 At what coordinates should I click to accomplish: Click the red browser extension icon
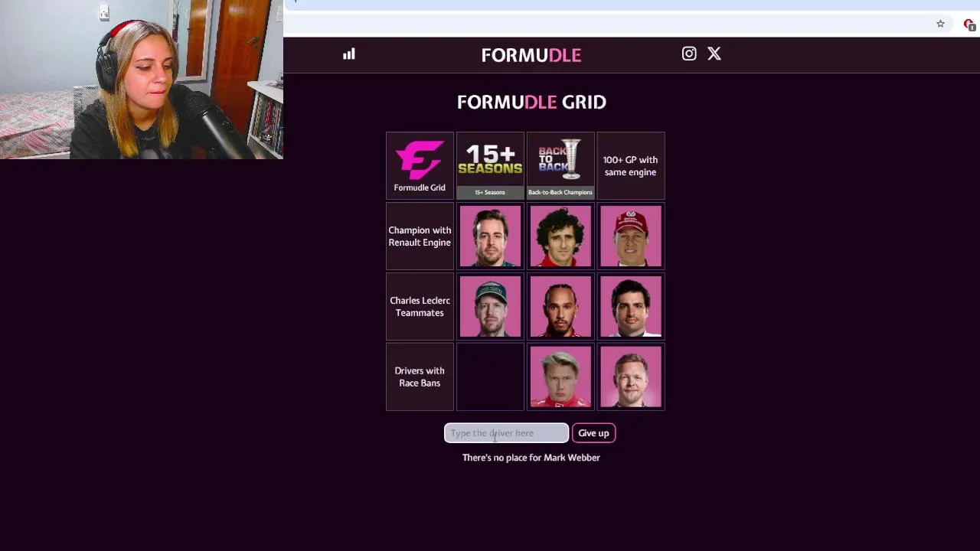(x=969, y=24)
